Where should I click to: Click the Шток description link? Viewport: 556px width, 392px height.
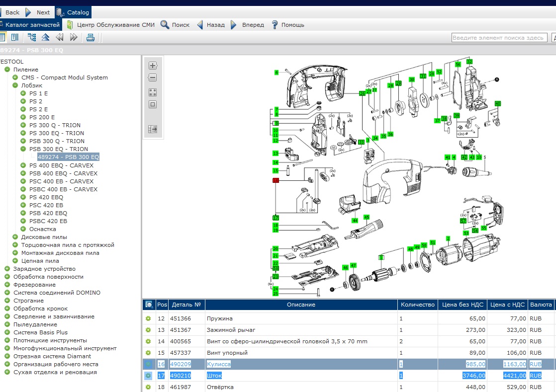214,376
